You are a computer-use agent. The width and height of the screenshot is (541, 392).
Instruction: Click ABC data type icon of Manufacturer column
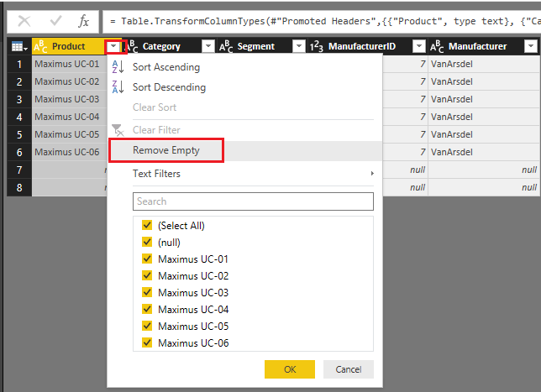[x=437, y=46]
